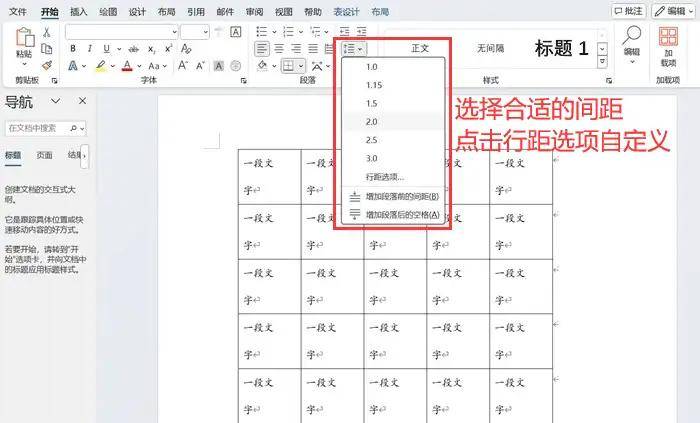Toggle Italic formatting

coord(90,49)
